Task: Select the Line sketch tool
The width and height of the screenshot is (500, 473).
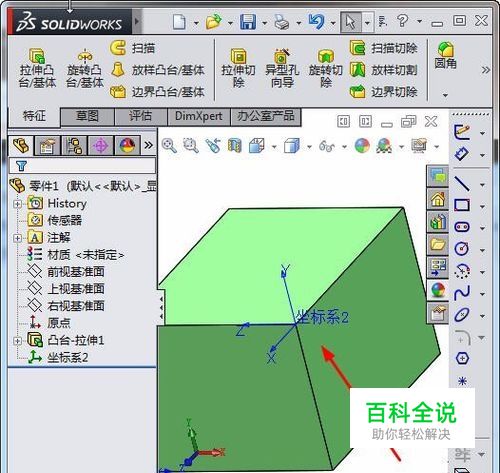Action: 462,184
